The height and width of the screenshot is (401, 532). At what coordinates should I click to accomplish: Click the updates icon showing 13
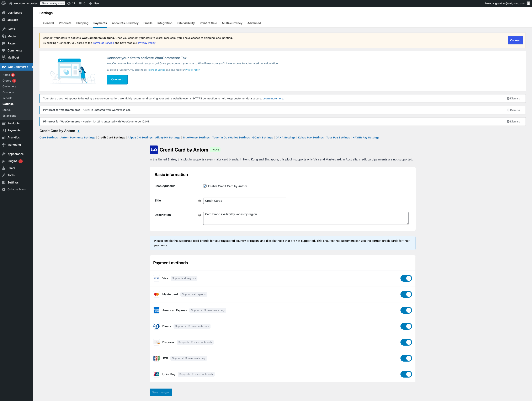coord(69,3)
